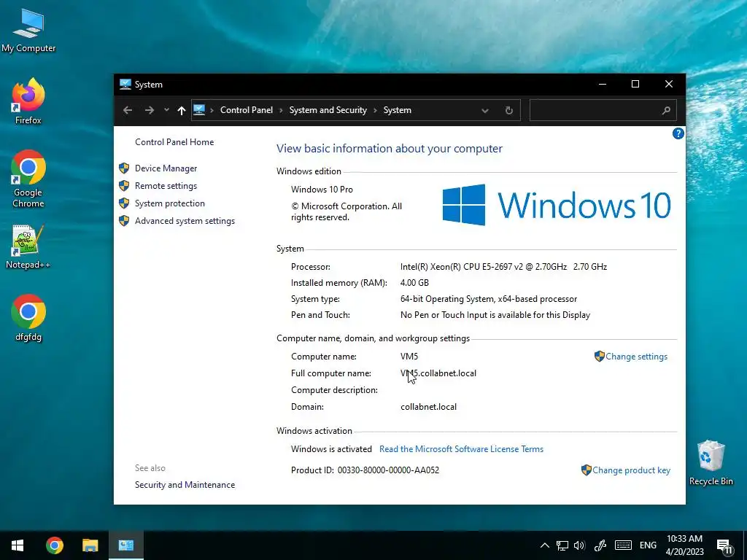Select System and Security breadcrumb
Image resolution: width=747 pixels, height=560 pixels.
pos(328,110)
